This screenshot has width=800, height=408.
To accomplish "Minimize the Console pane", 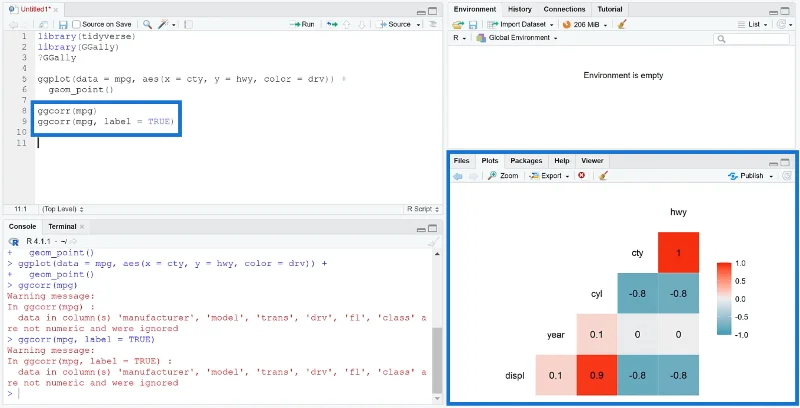I will pyautogui.click(x=421, y=229).
